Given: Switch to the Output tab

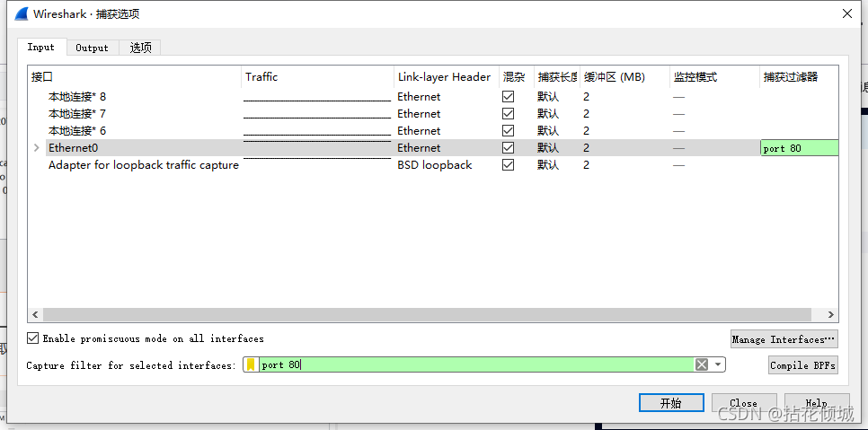Looking at the screenshot, I should pyautogui.click(x=92, y=48).
